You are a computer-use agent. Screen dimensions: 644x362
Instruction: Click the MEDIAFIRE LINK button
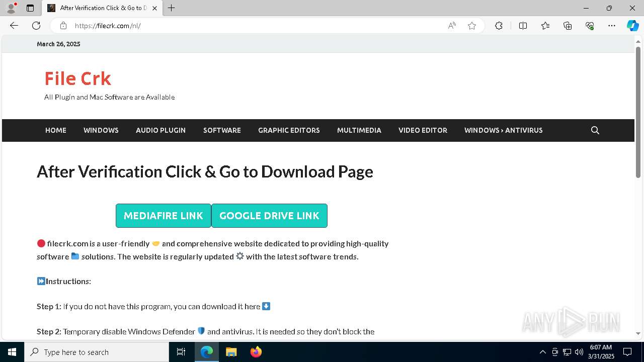164,216
